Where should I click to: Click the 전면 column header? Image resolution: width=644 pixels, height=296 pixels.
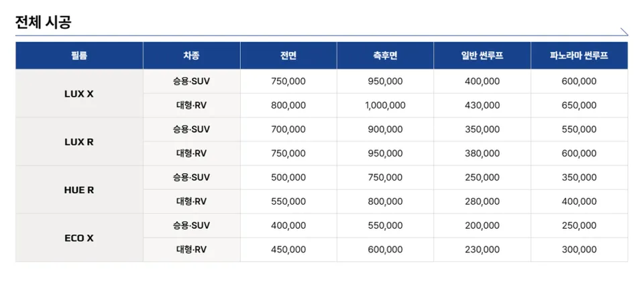point(288,56)
